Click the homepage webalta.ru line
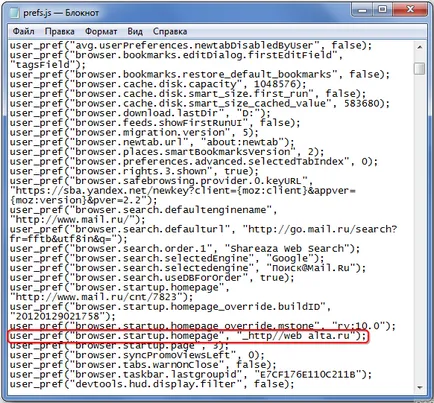Image resolution: width=434 pixels, height=403 pixels. pos(188,336)
